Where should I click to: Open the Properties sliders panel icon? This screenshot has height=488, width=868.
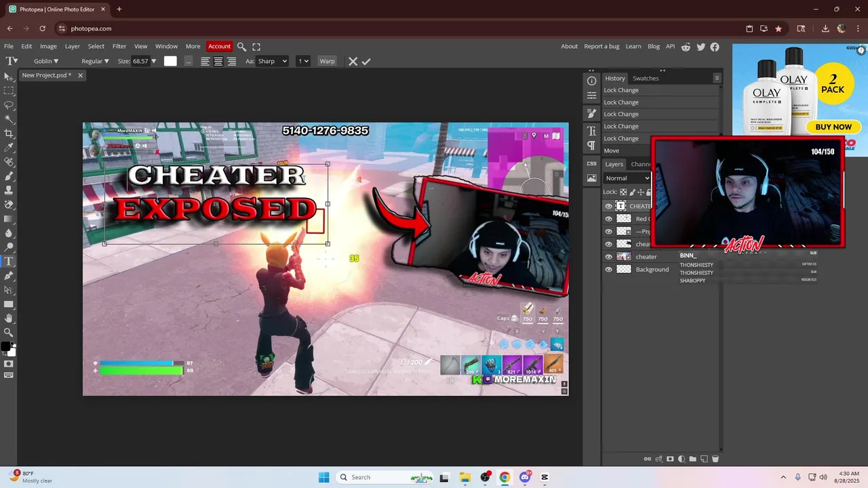point(591,96)
